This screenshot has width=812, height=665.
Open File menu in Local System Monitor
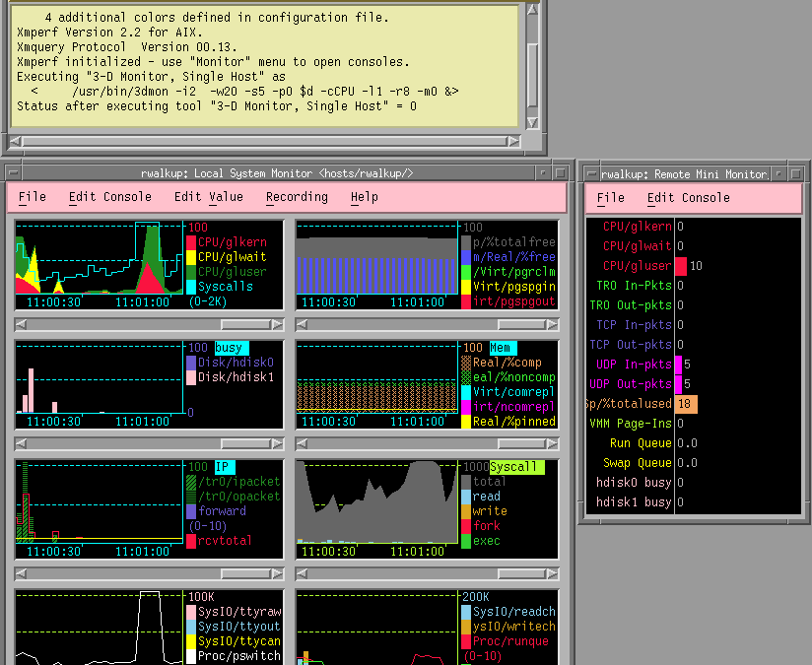coord(33,197)
